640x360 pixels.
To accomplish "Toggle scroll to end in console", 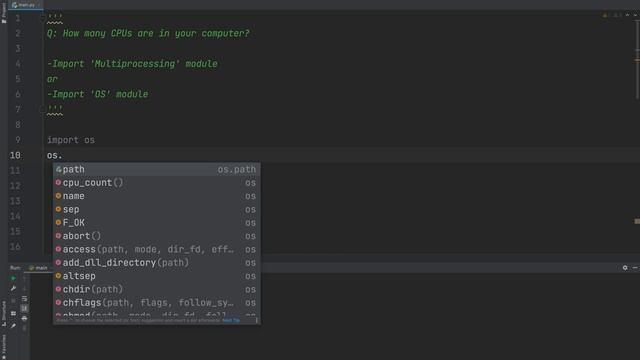I will pyautogui.click(x=24, y=308).
